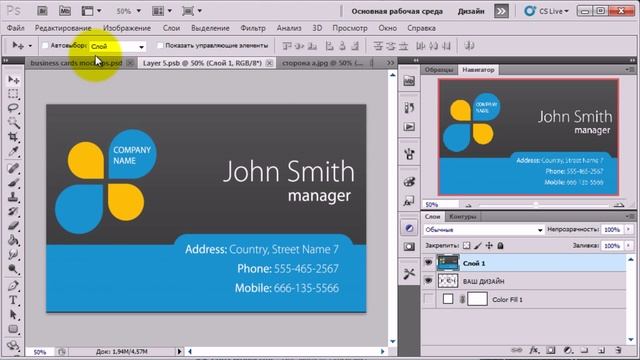This screenshot has height=360, width=640.
Task: Open the Фильтр menu
Action: 253,28
